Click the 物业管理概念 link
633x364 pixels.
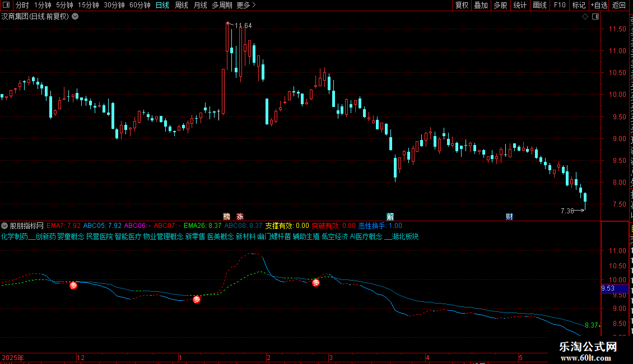(x=163, y=236)
